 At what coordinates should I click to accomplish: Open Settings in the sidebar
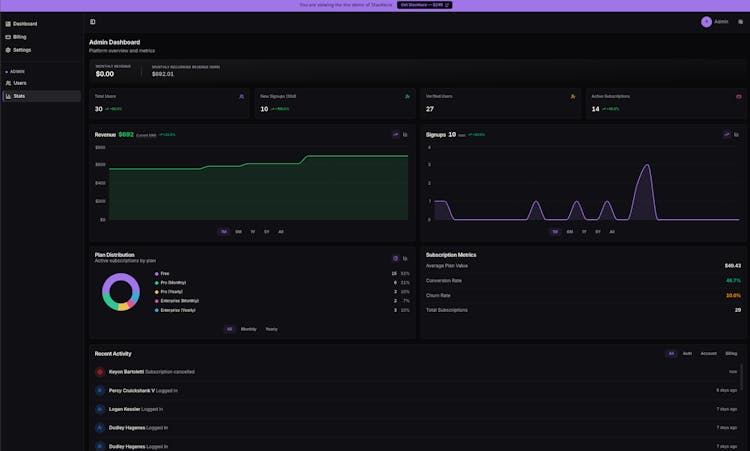pyautogui.click(x=22, y=49)
